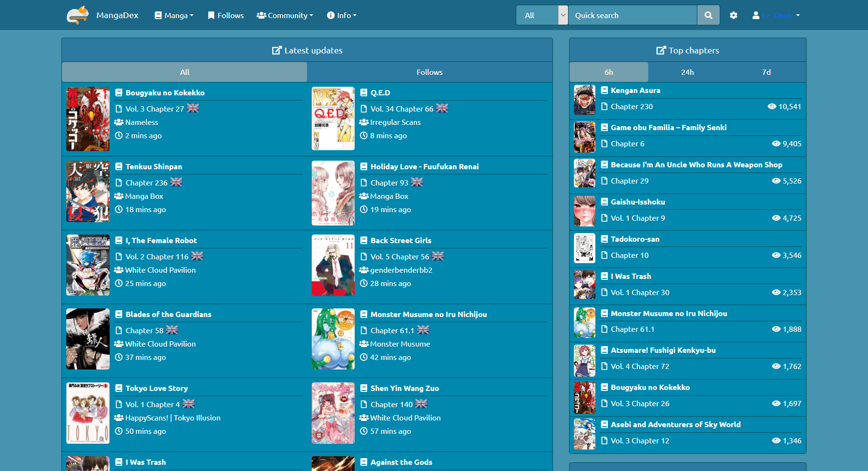The height and width of the screenshot is (471, 868).
Task: Expand the Community dropdown
Action: click(285, 15)
